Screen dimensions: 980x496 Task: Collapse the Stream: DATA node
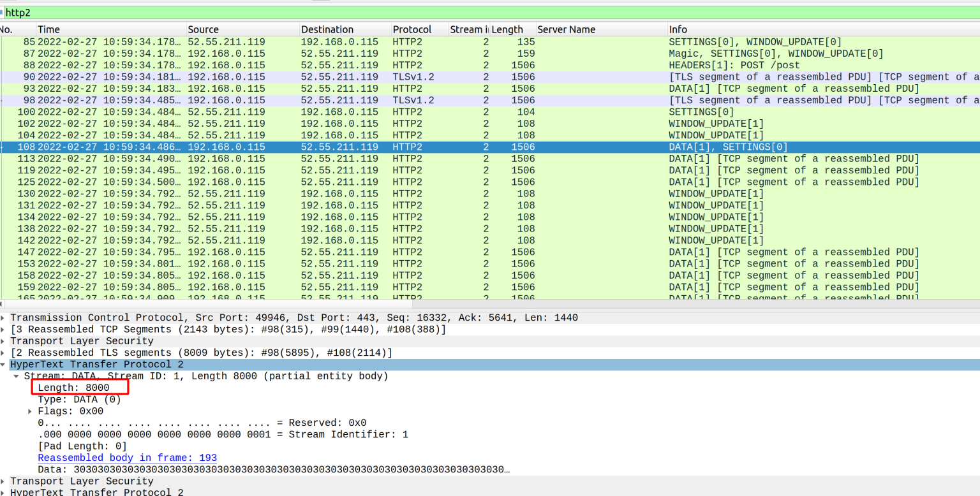[x=15, y=376]
